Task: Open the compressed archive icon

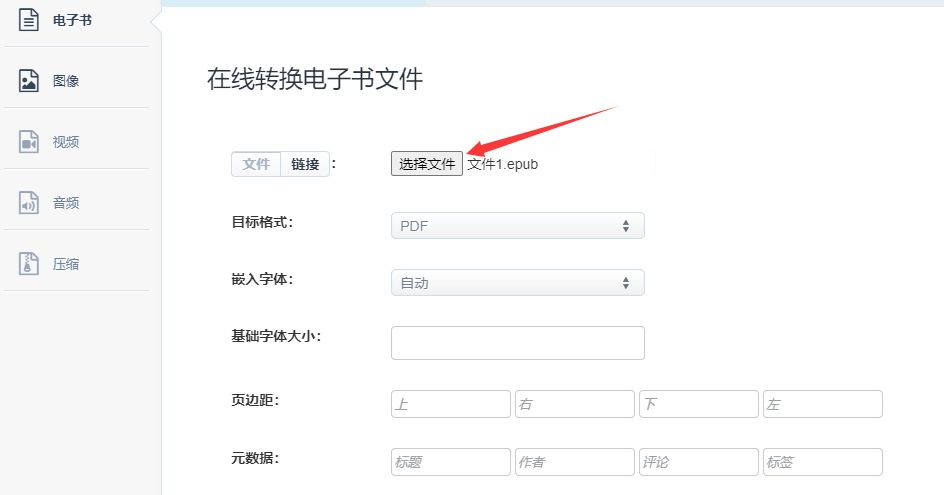Action: point(28,264)
